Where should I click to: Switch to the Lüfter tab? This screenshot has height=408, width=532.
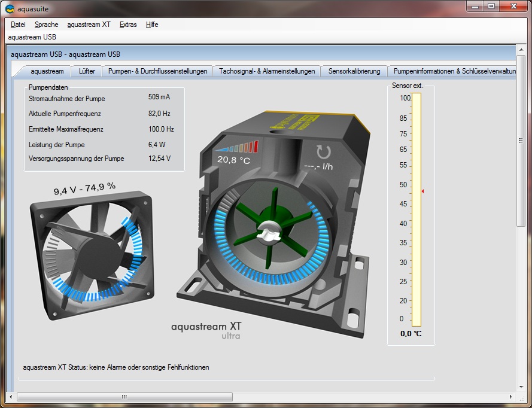(87, 71)
